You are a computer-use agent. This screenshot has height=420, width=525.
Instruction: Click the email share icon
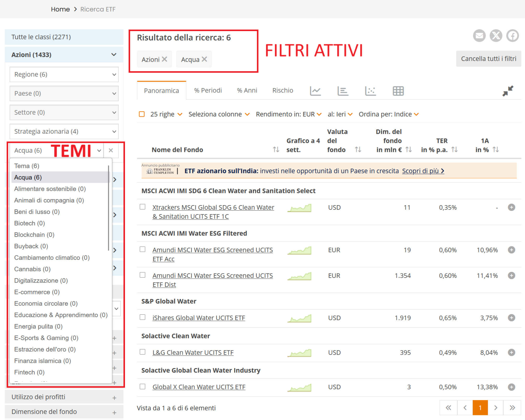click(x=479, y=36)
